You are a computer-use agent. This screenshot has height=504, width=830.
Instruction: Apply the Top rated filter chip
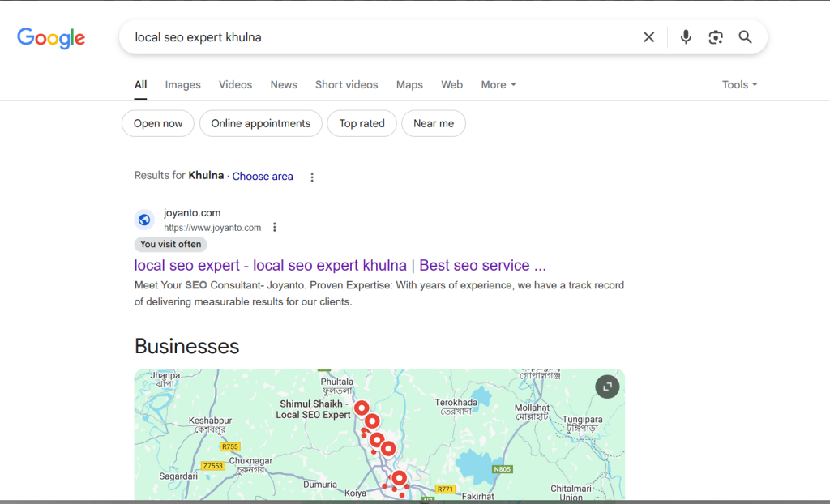pos(362,123)
